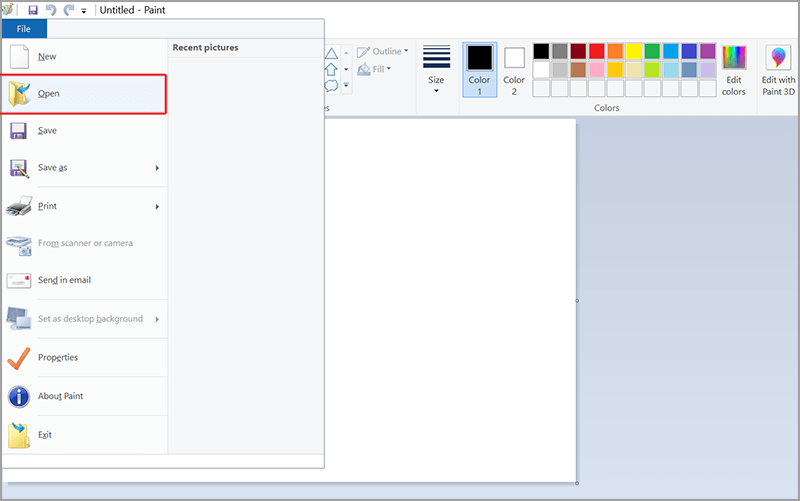Select the Color 1 button
The image size is (800, 501).
click(480, 70)
